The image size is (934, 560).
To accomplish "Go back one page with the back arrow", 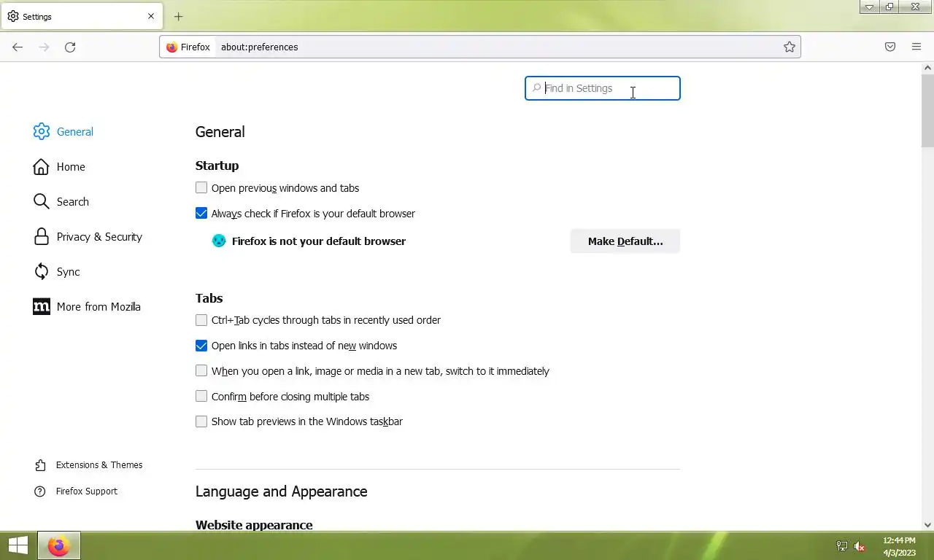I will pos(18,47).
